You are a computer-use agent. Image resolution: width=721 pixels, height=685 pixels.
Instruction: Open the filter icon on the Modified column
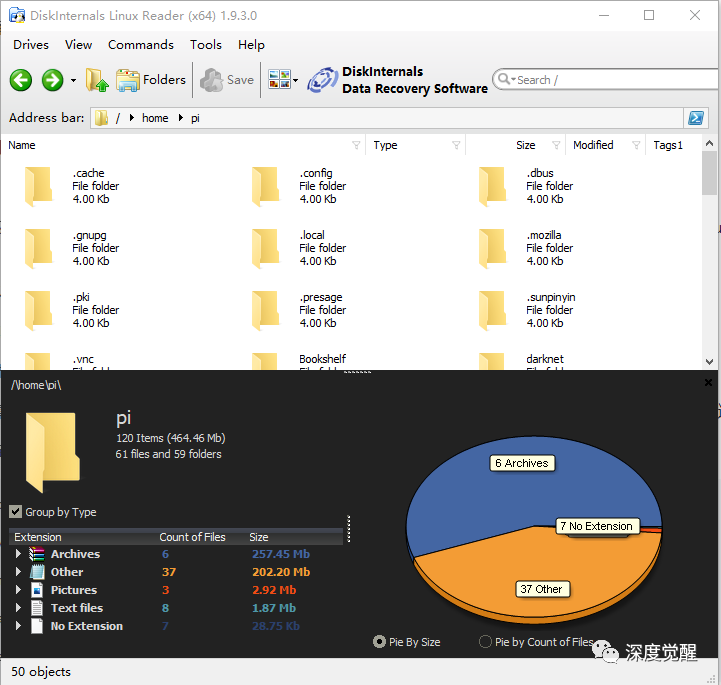click(636, 145)
